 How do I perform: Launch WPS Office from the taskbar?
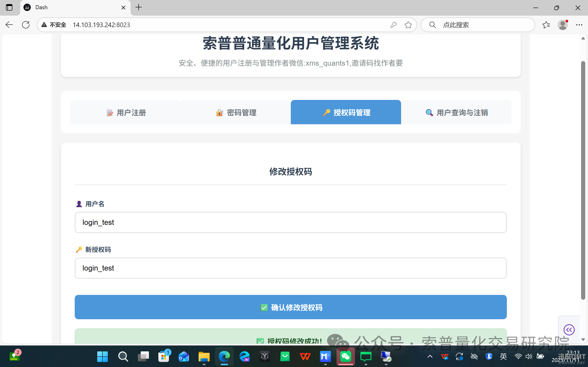305,357
